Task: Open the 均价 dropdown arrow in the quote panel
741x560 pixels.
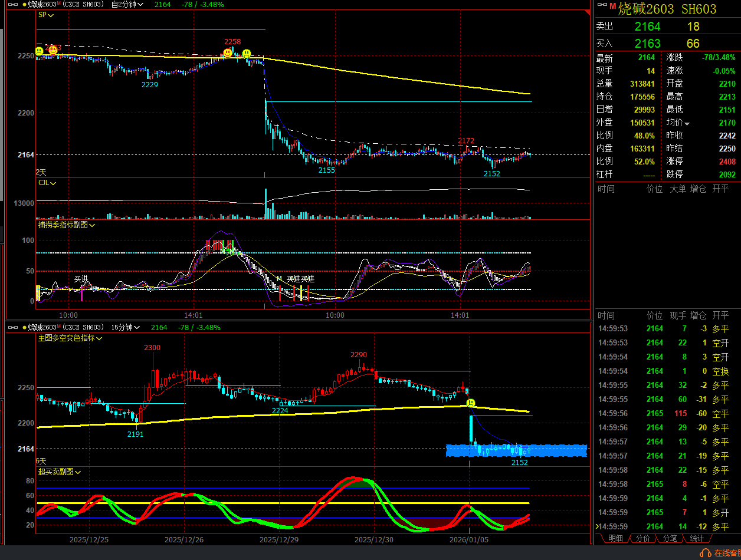Action: click(x=687, y=123)
